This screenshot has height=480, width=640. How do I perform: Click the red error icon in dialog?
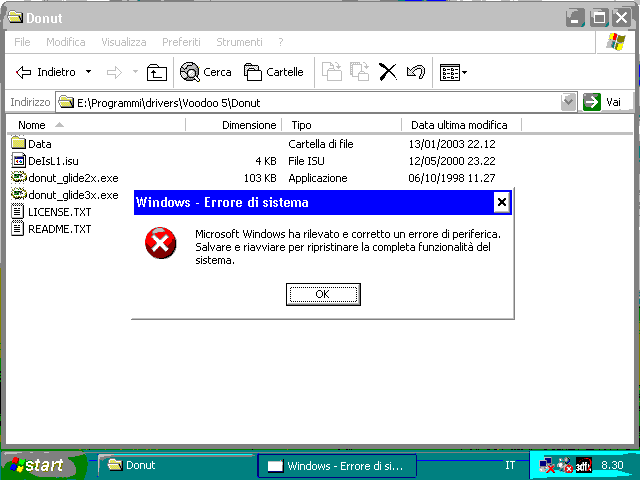[x=160, y=243]
